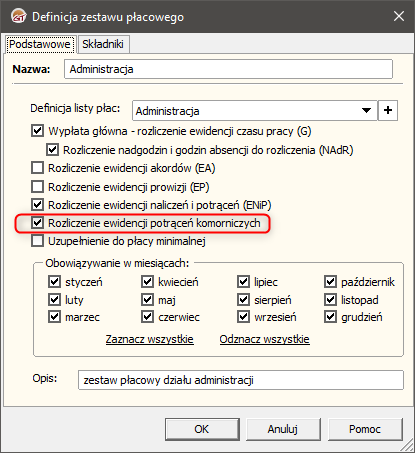Image resolution: width=415 pixels, height=453 pixels.
Task: Click the plus icon to add payroll definition
Action: 388,110
